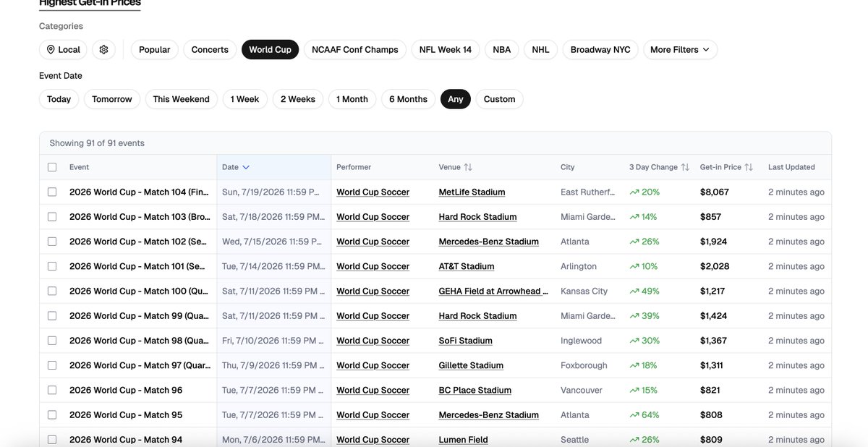This screenshot has height=447, width=868.
Task: Select the Popular category
Action: point(155,49)
